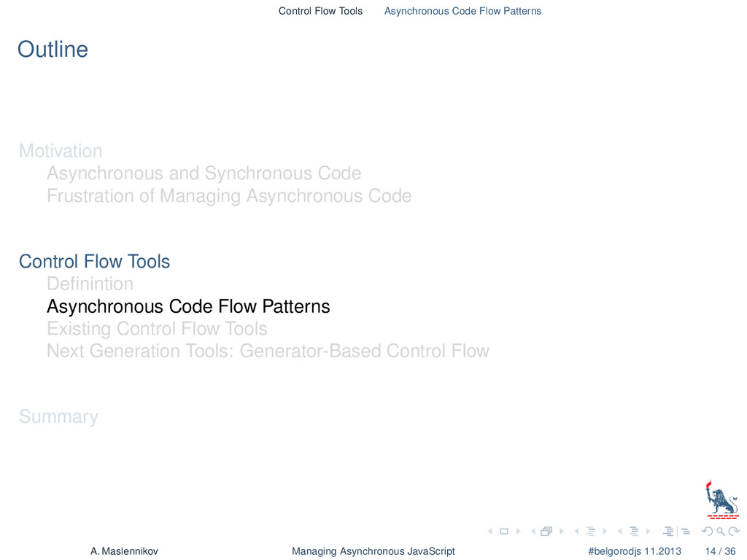Go to Definintion subsection entry

90,284
